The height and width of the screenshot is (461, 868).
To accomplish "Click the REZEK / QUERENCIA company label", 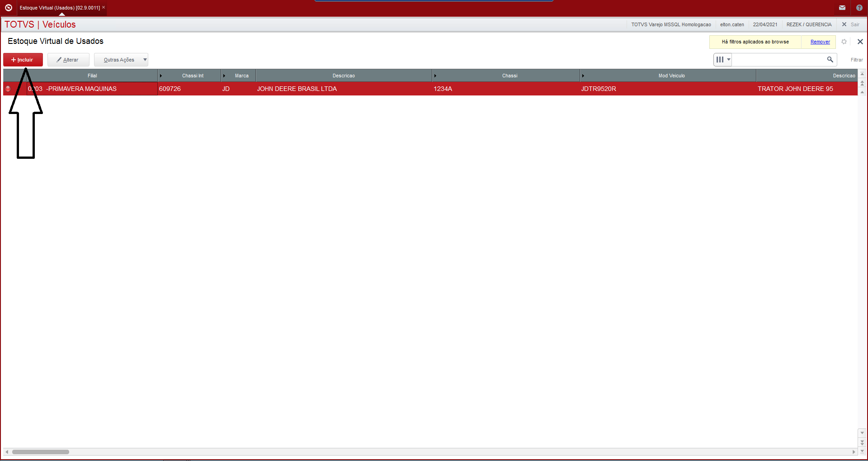I will coord(809,24).
